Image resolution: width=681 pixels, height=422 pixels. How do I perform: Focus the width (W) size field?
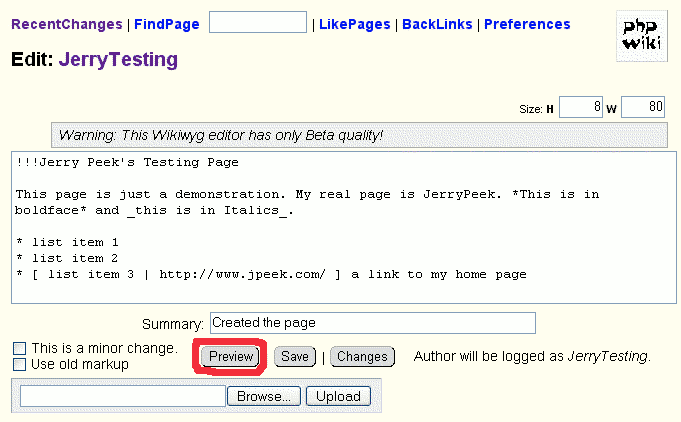click(643, 108)
